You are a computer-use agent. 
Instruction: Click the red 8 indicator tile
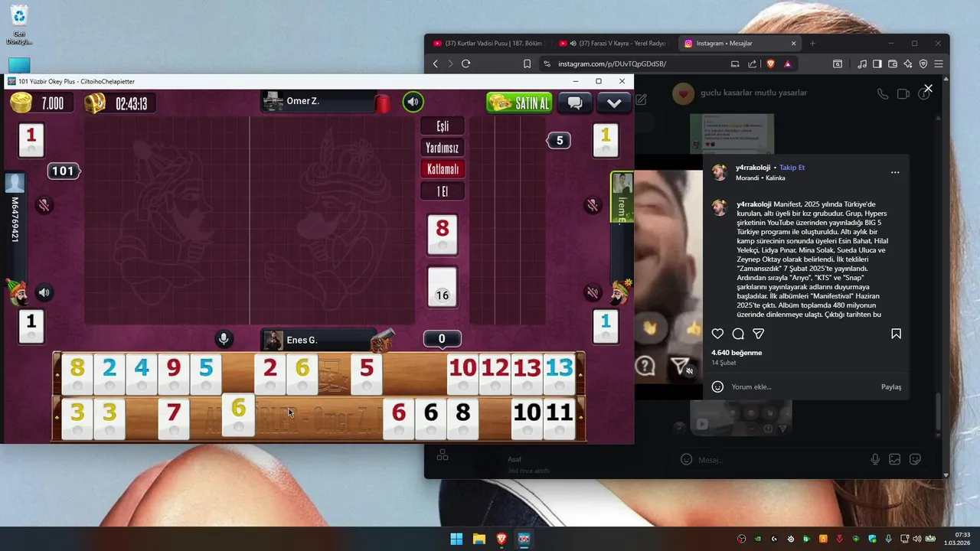(x=443, y=234)
